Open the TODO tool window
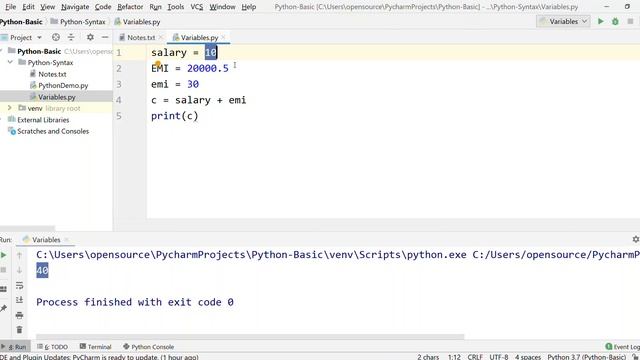This screenshot has height=360, width=640. click(52, 347)
